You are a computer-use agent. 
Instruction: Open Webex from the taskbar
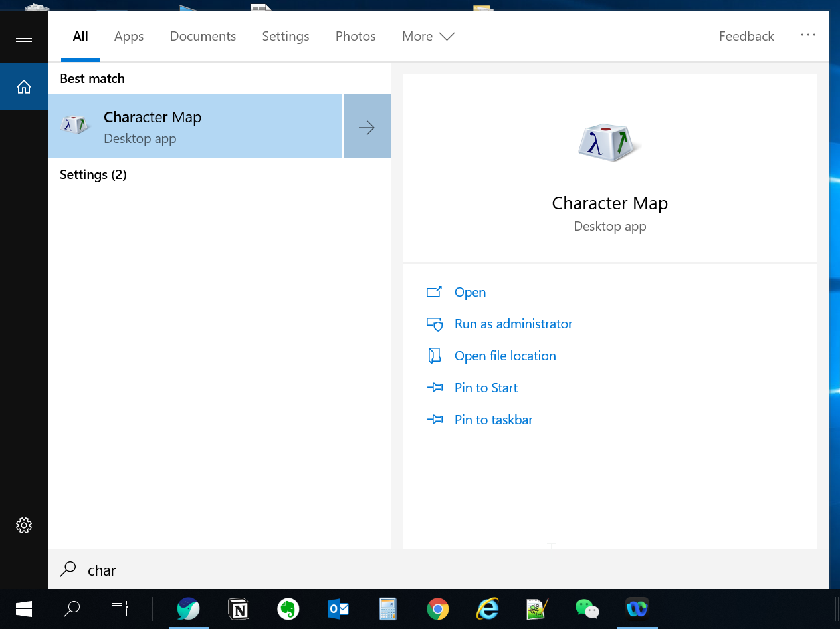[x=637, y=609]
